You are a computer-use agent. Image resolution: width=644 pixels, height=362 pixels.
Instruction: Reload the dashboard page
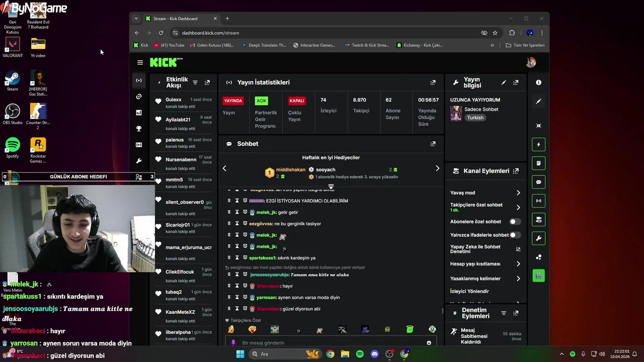(x=161, y=33)
